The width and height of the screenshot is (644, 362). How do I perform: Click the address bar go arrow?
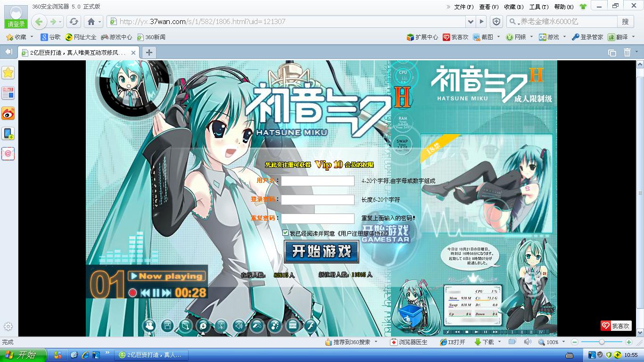tap(481, 22)
